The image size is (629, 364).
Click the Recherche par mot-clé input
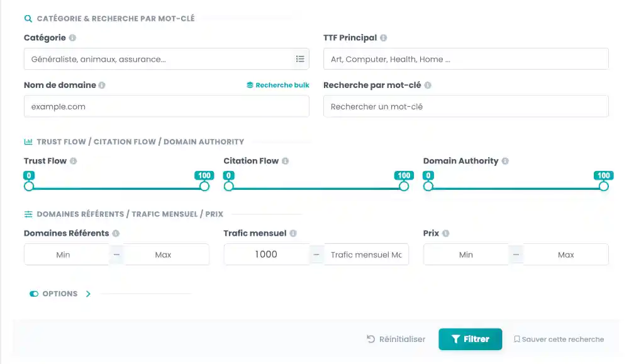(465, 106)
